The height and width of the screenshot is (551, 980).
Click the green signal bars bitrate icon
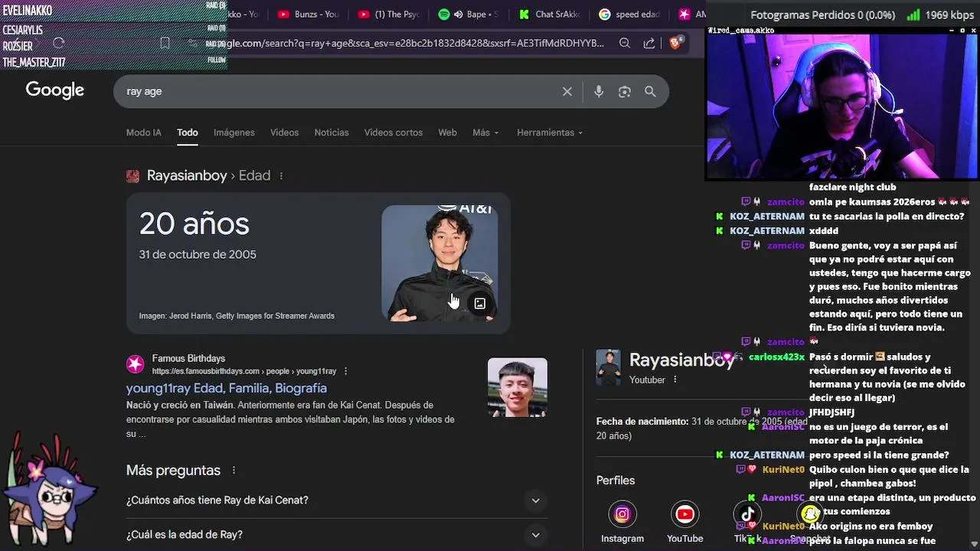pos(913,15)
